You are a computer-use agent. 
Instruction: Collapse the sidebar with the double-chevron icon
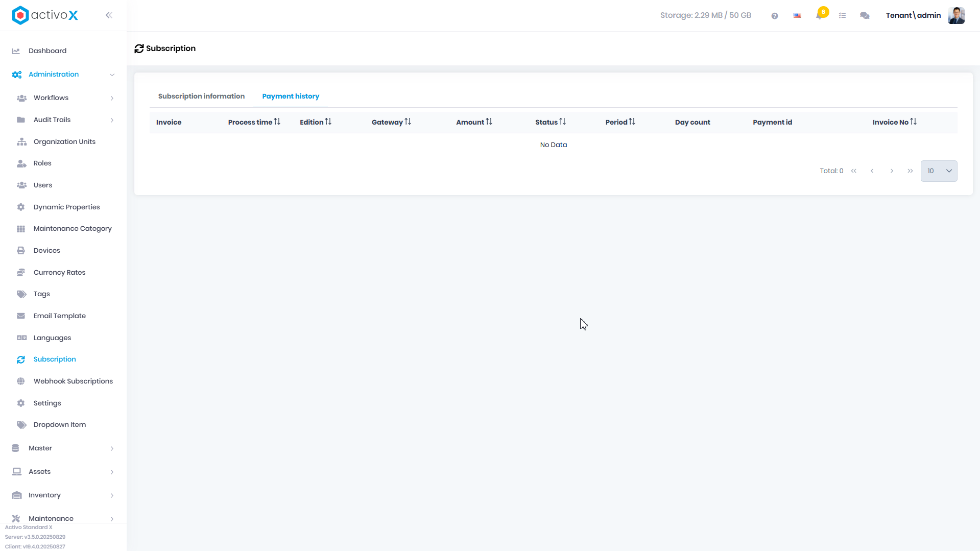[109, 15]
